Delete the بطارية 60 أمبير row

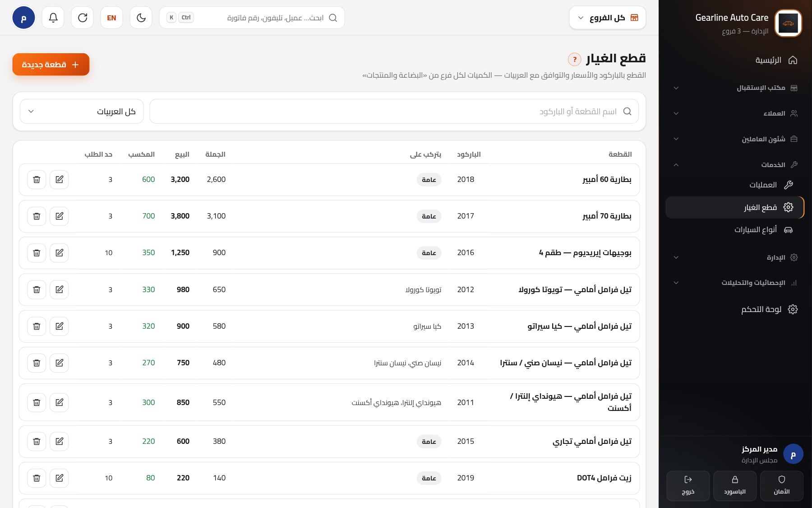37,180
